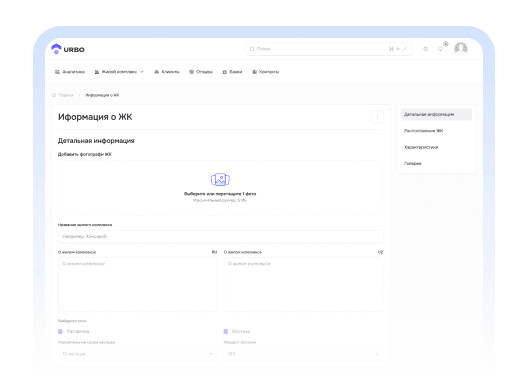The image size is (529, 380).
Task: Click the Детальная информация section heading
Action: point(96,141)
